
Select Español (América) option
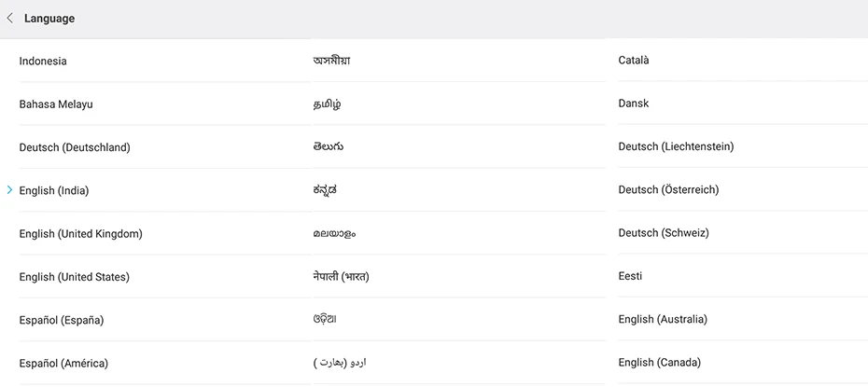63,363
